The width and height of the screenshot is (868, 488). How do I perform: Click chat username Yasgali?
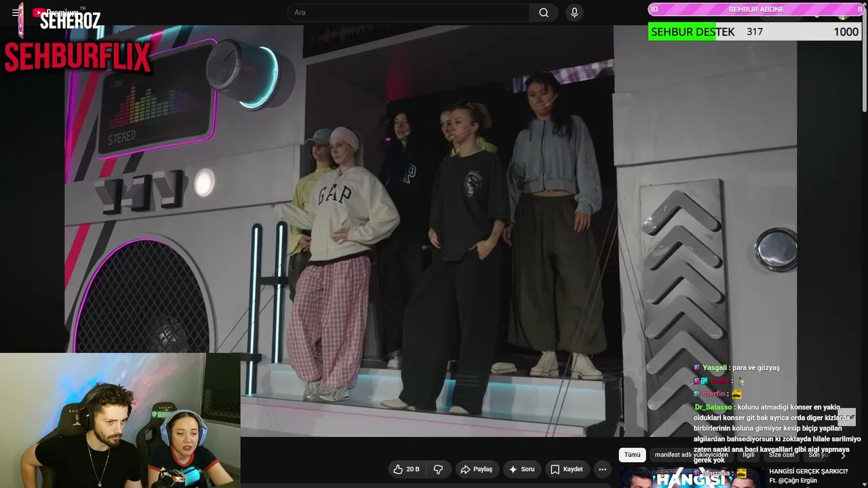[715, 368]
